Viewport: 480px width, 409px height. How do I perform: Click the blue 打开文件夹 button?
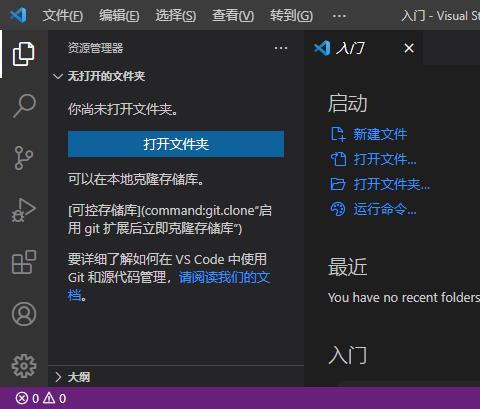click(x=176, y=144)
